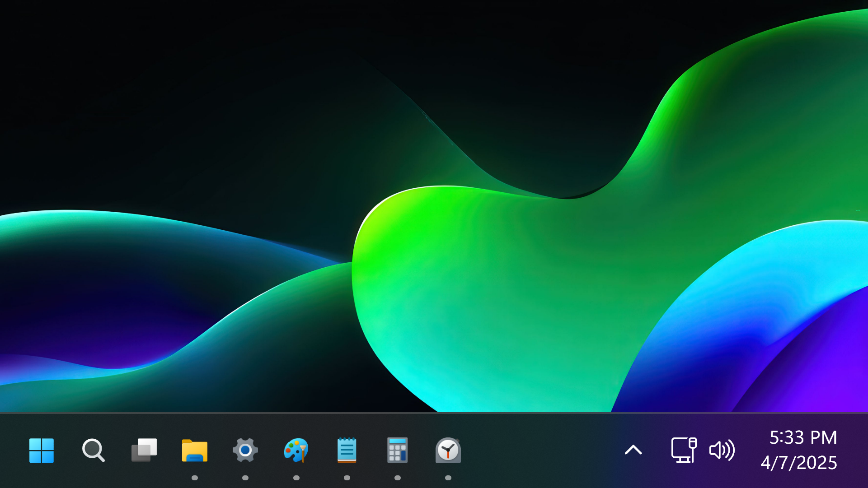Open the Clock app
868x488 pixels.
(x=448, y=450)
